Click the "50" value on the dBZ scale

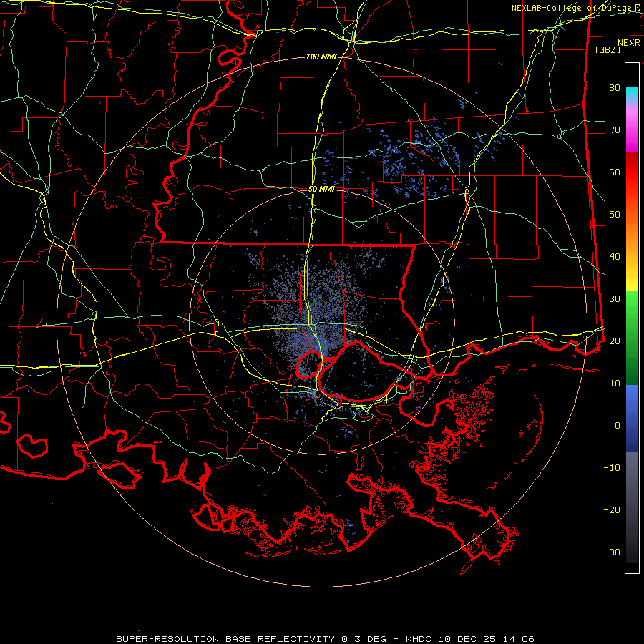pos(615,215)
